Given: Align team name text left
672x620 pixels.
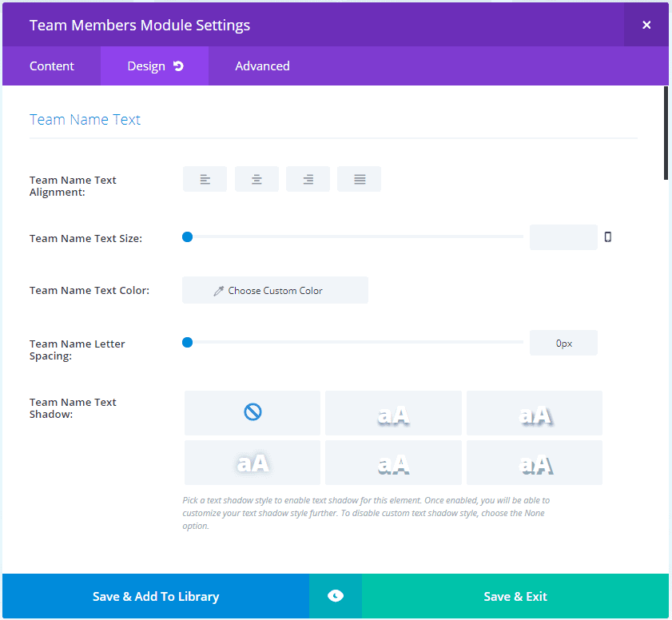Looking at the screenshot, I should point(205,179).
